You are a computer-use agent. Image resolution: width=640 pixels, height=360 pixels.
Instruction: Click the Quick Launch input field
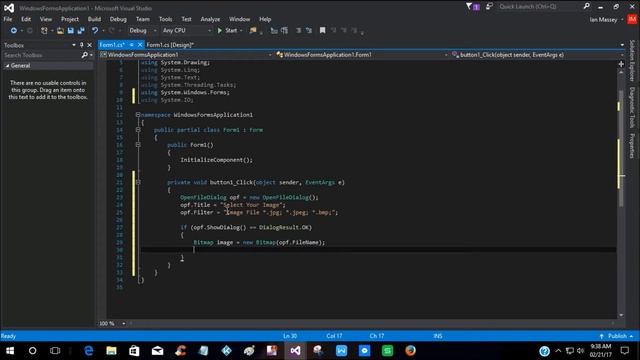[540, 7]
